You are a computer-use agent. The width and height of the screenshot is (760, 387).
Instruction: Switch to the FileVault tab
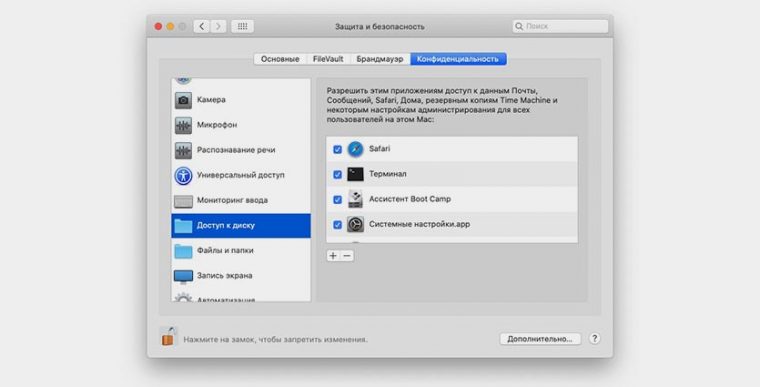click(x=328, y=59)
